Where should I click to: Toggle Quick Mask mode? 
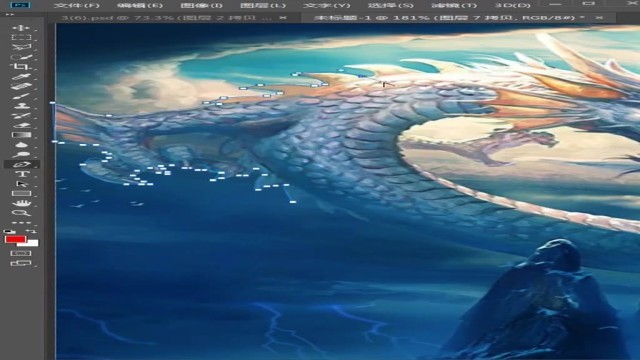pos(21,253)
